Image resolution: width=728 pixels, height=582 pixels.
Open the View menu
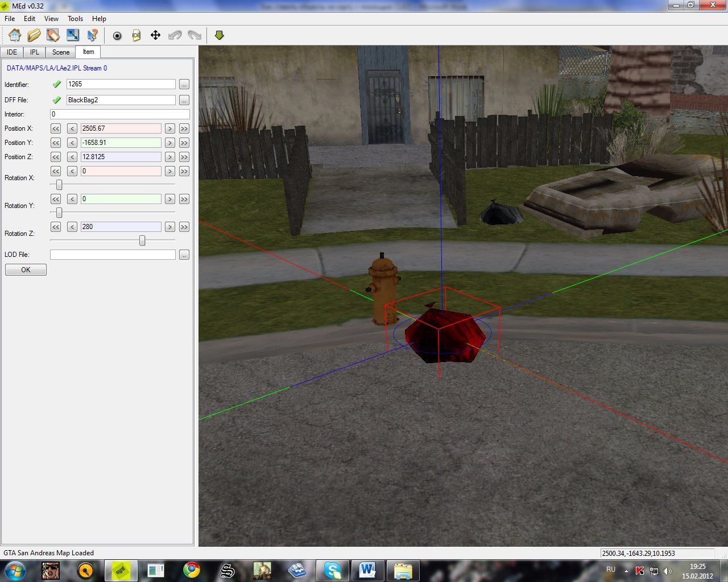(x=51, y=19)
